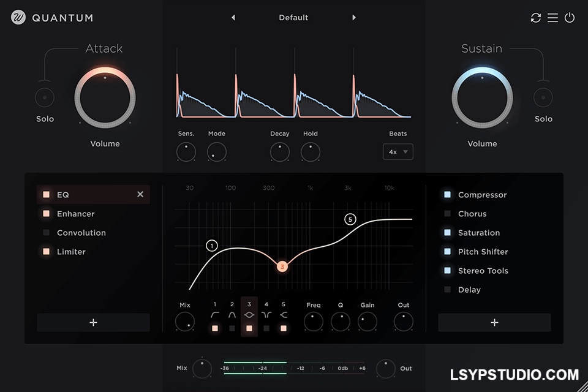The image size is (588, 392).
Task: Click the transient waveform display
Action: click(x=293, y=83)
